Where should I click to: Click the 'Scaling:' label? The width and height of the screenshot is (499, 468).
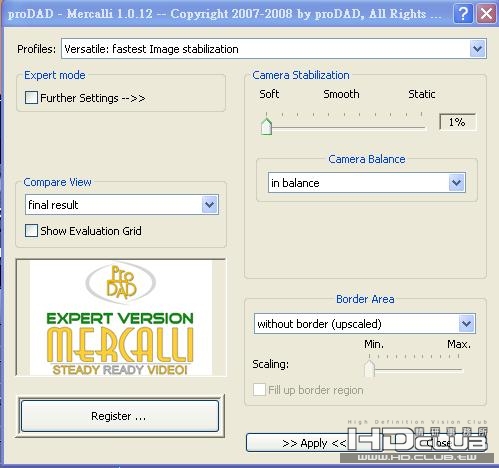[x=271, y=364]
